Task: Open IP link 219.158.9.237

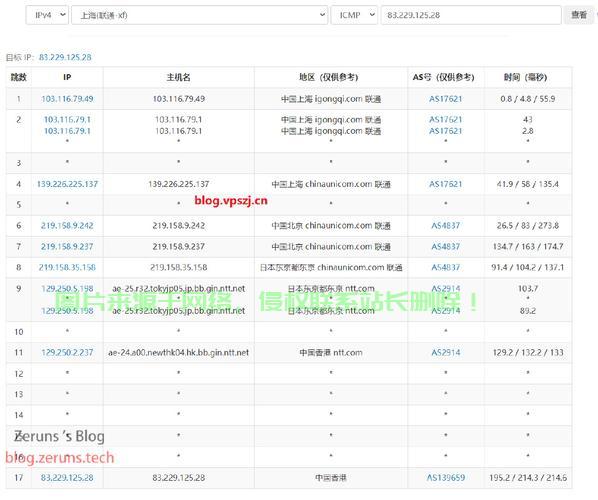Action: 67,246
